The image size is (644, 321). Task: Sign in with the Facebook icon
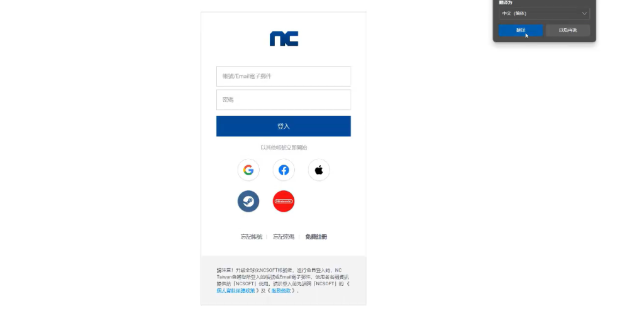tap(284, 170)
